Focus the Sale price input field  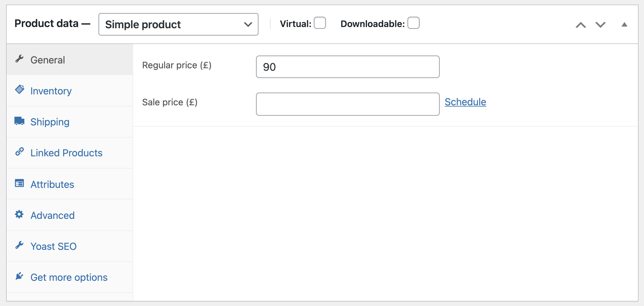click(348, 104)
